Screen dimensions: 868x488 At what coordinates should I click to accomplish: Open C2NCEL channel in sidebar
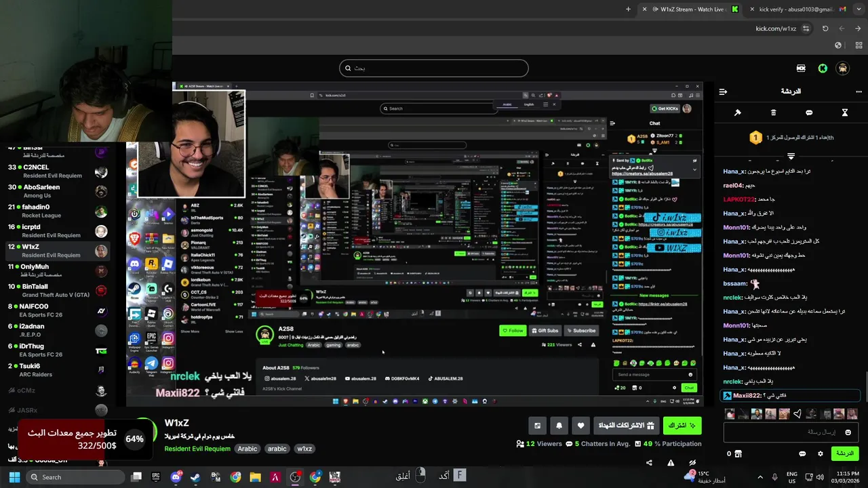(x=54, y=171)
